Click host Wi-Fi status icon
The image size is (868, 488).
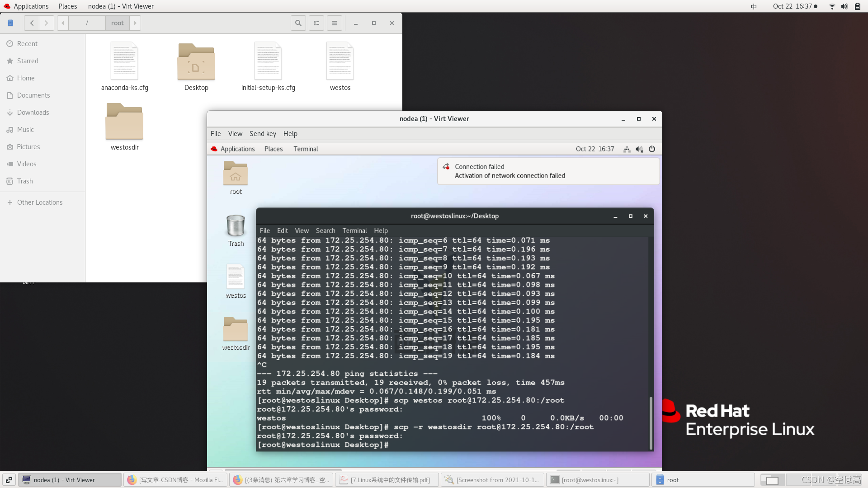[832, 6]
